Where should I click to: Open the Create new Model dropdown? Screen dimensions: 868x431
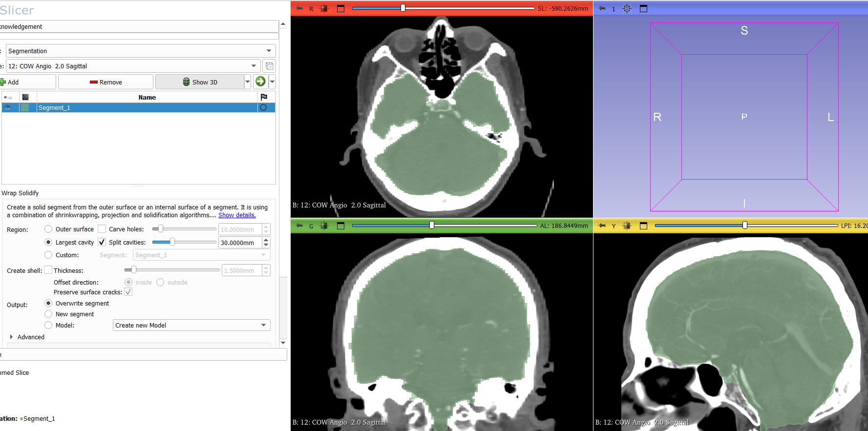pos(191,325)
